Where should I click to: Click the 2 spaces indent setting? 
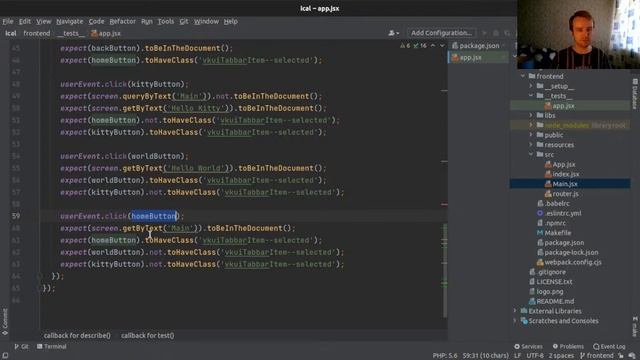561,356
